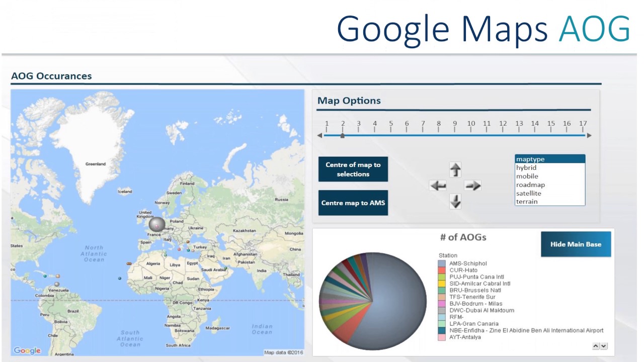Viewport: 644px width, 362px height.
Task: Select CUR-Hato legend entry text
Action: pos(463,270)
